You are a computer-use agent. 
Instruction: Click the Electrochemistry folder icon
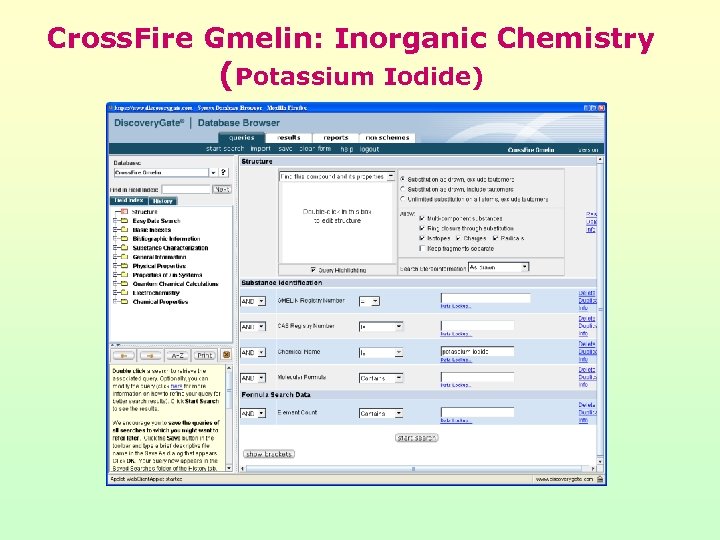(x=124, y=292)
